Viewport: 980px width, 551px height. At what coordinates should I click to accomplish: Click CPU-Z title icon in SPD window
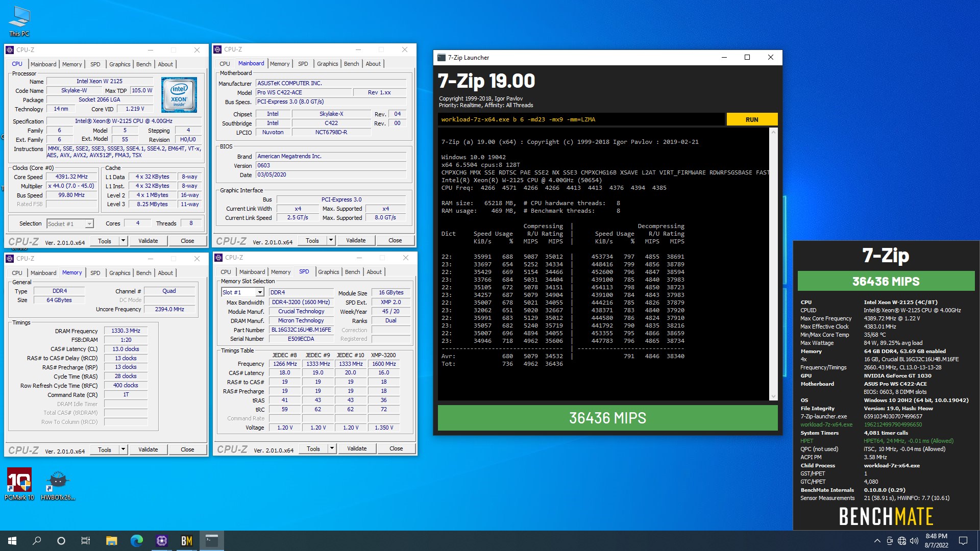coord(218,258)
